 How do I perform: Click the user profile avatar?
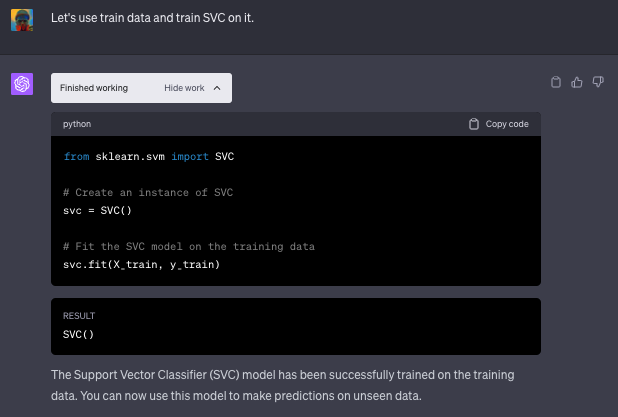tap(22, 18)
